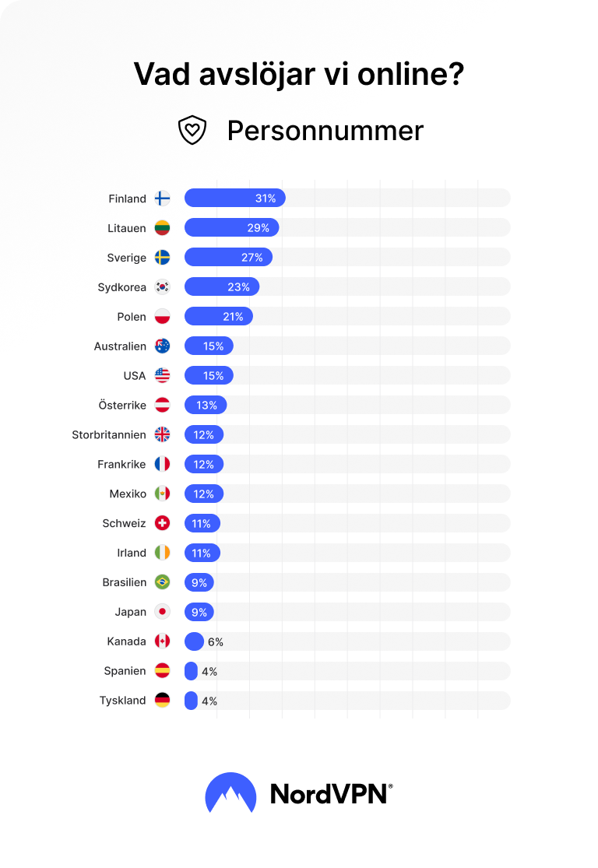
Task: Click the Tyskland flag icon
Action: pyautogui.click(x=162, y=701)
